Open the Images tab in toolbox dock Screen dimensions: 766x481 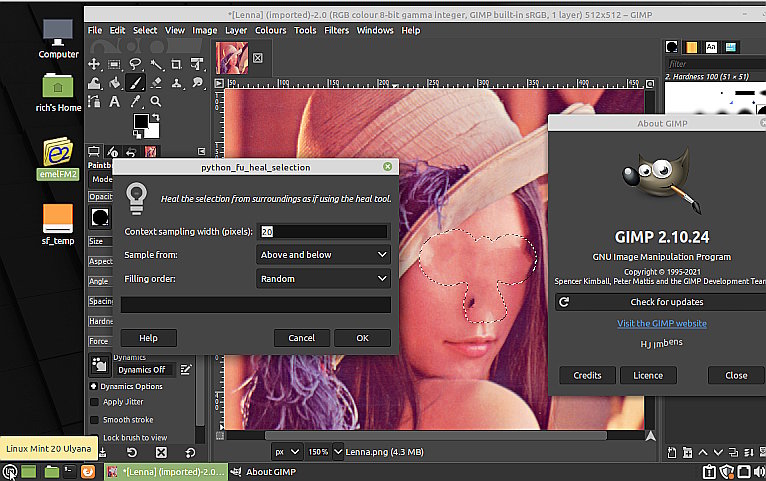pyautogui.click(x=150, y=151)
